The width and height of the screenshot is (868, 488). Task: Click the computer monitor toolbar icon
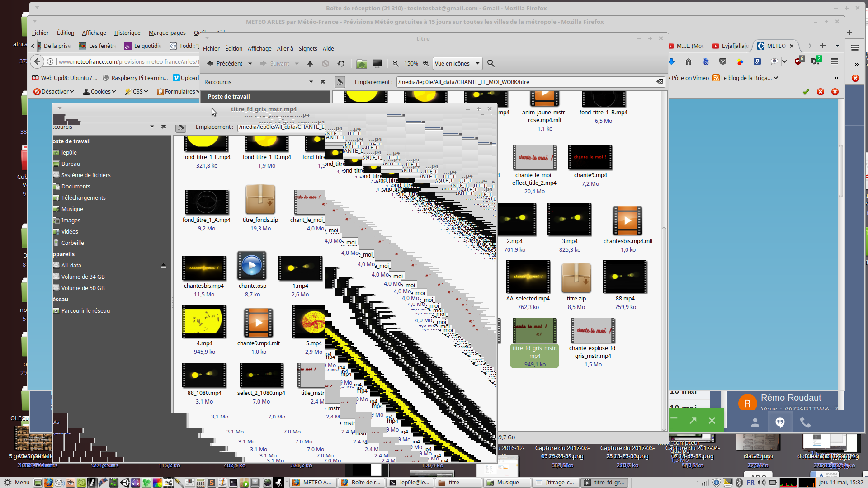[377, 64]
